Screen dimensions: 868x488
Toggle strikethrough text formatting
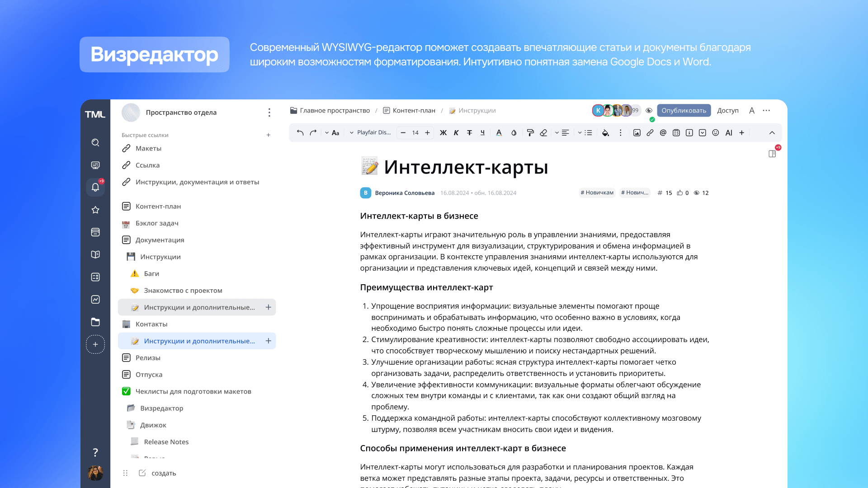coord(469,133)
